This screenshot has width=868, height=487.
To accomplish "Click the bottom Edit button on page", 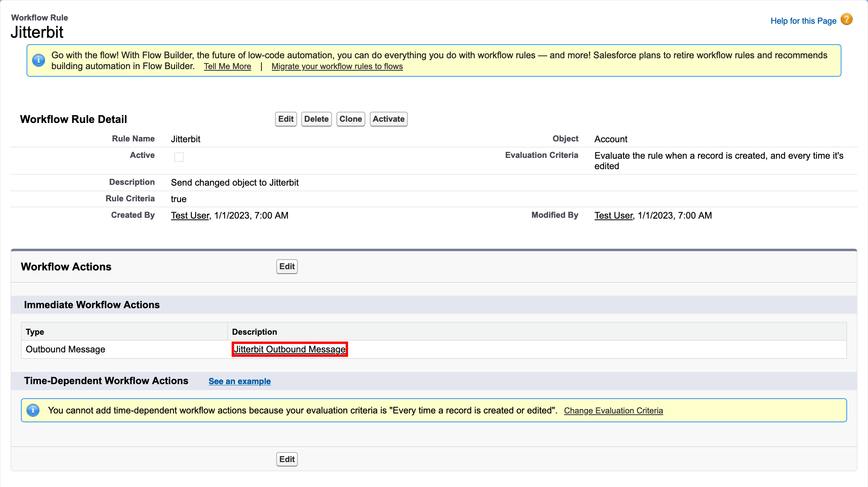I will [287, 459].
